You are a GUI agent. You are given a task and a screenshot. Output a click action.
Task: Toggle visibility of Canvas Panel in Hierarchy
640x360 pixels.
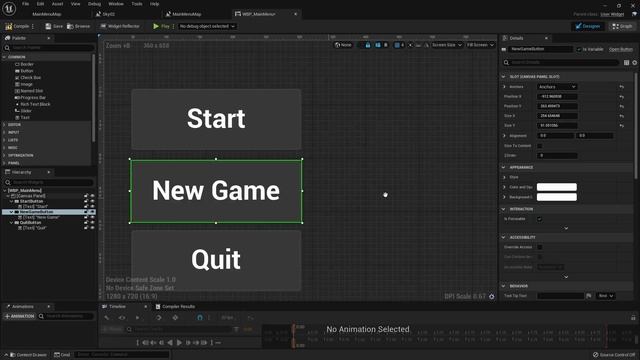[x=92, y=196]
